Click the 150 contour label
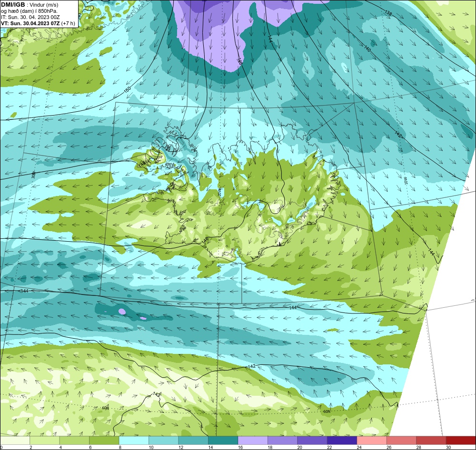Screen dimensions: 476x450 click(x=127, y=90)
